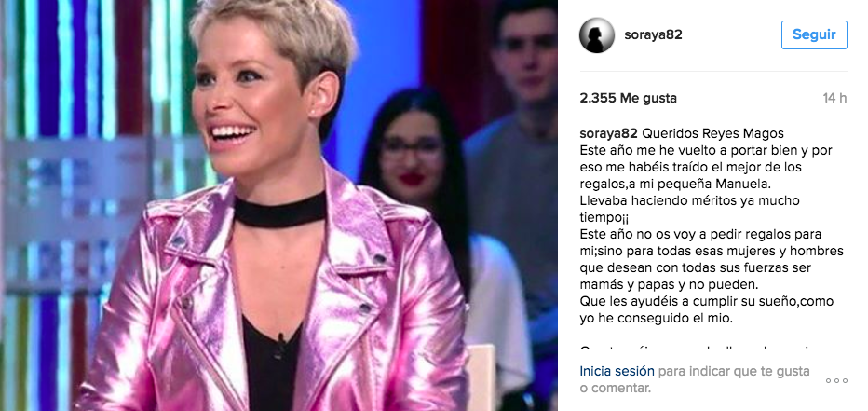Click the text 'para indicar que te gusta'
This screenshot has width=868, height=411.
[734, 371]
